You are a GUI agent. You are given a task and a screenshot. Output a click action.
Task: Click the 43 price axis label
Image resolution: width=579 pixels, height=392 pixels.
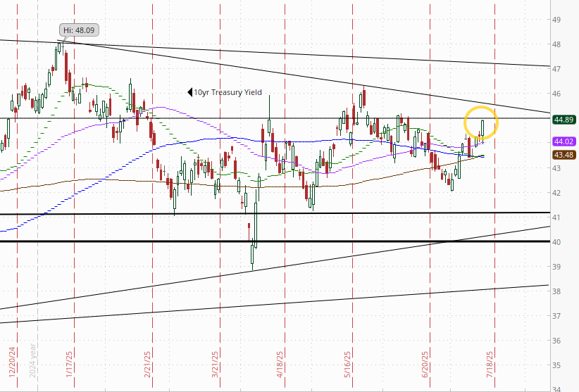coord(556,168)
